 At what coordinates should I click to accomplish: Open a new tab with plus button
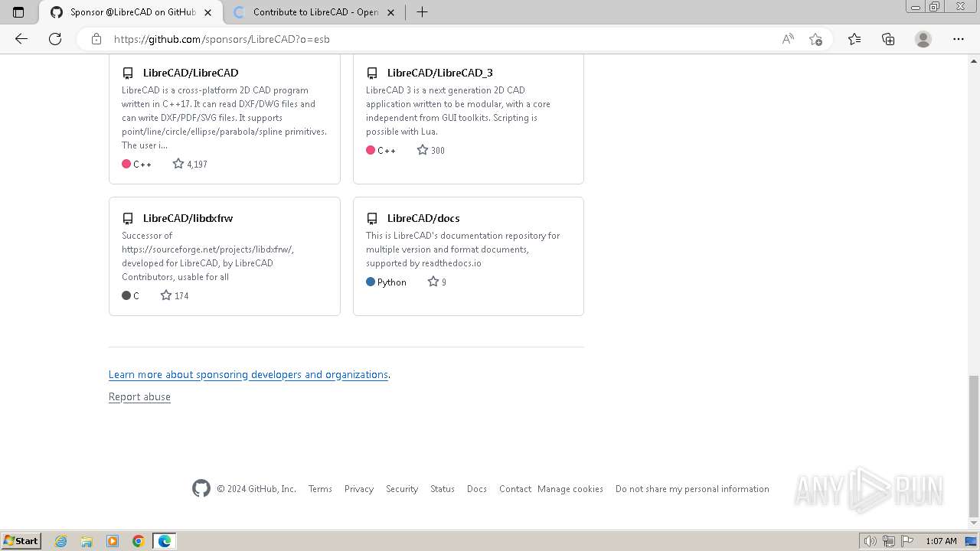tap(422, 12)
